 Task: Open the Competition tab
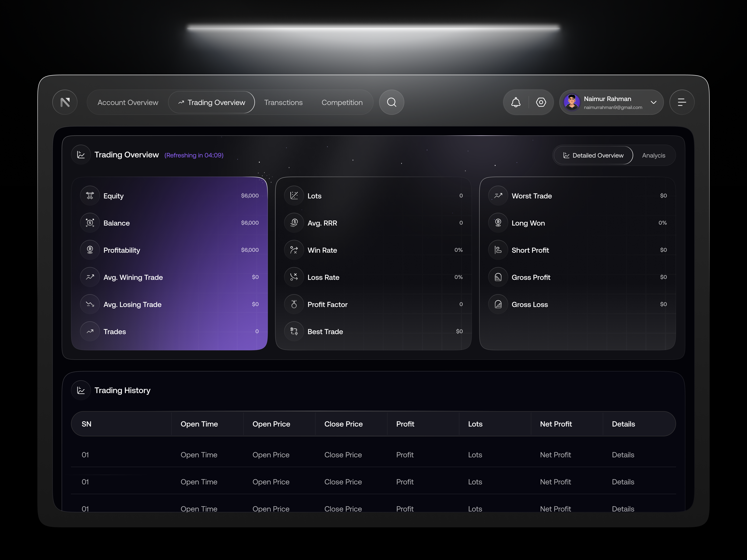click(342, 102)
